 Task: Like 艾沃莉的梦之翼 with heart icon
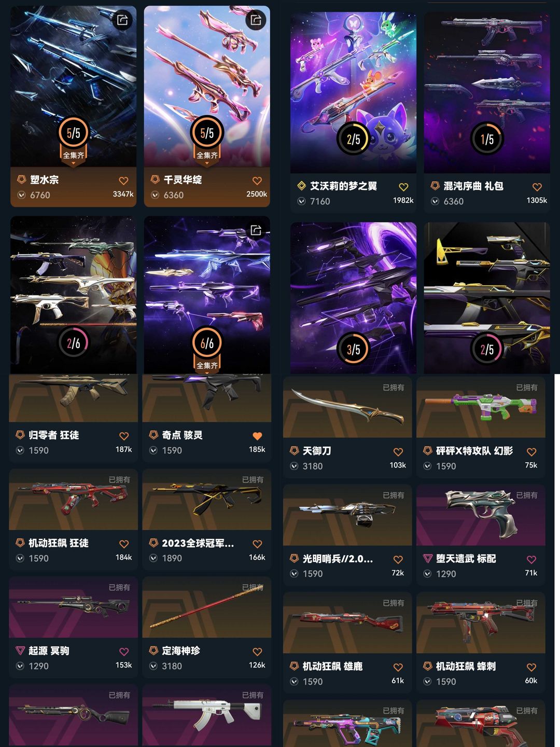point(403,187)
